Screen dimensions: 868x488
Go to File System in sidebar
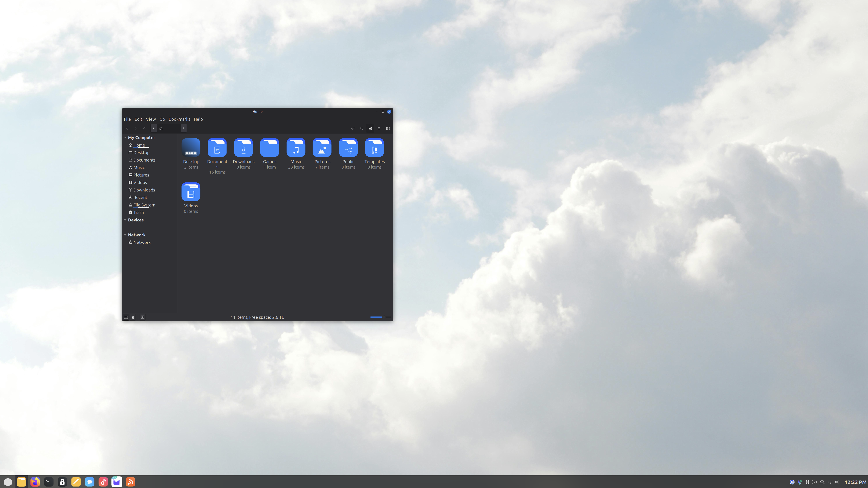click(x=144, y=205)
